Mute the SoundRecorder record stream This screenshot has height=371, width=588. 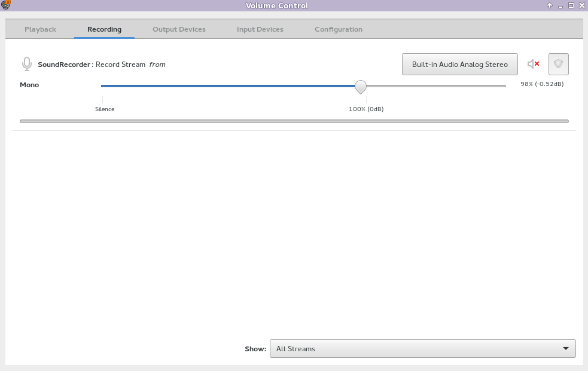(x=533, y=64)
